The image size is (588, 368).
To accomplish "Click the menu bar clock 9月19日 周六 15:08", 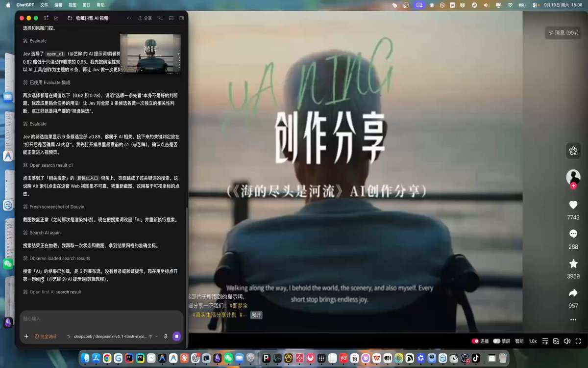I will 563,4.
